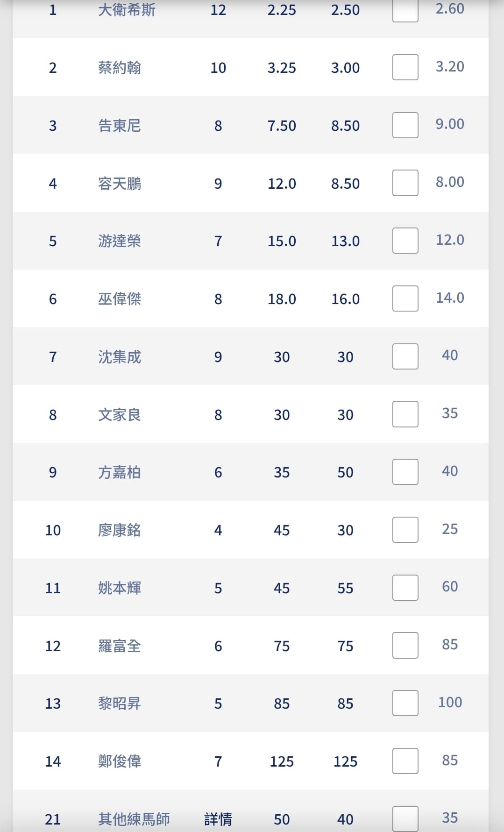Tick the checkbox for 大衛希斯
Screen dimensions: 504x832
point(405,10)
